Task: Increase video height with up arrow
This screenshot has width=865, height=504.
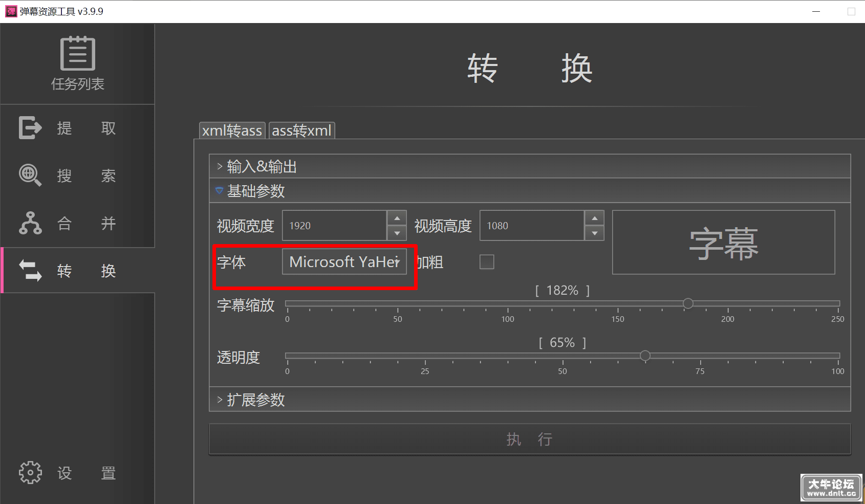Action: click(594, 218)
